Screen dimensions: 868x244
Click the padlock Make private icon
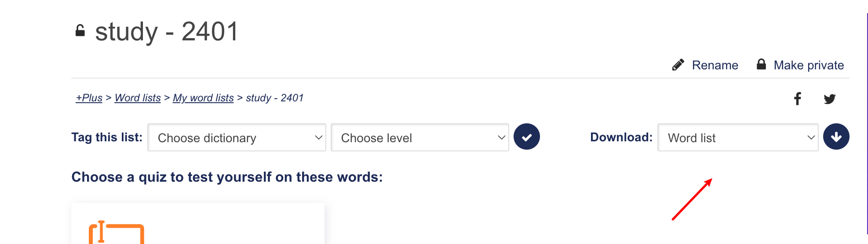click(761, 65)
